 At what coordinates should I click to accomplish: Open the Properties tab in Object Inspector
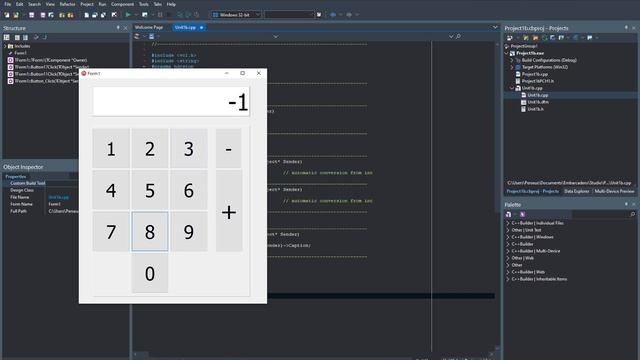pyautogui.click(x=16, y=176)
